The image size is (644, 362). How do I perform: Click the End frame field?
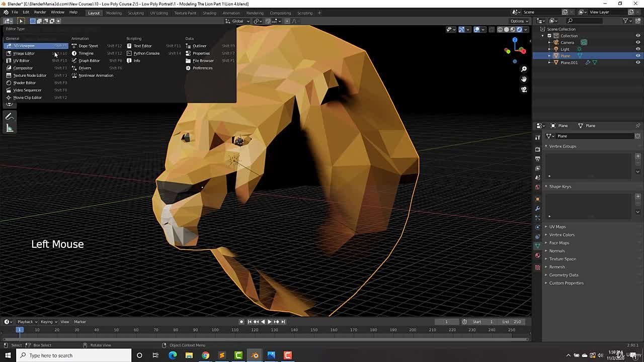click(512, 322)
